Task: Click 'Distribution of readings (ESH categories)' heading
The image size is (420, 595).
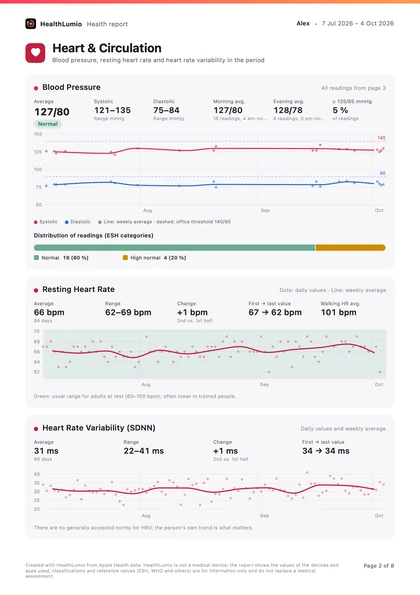Action: pos(93,236)
